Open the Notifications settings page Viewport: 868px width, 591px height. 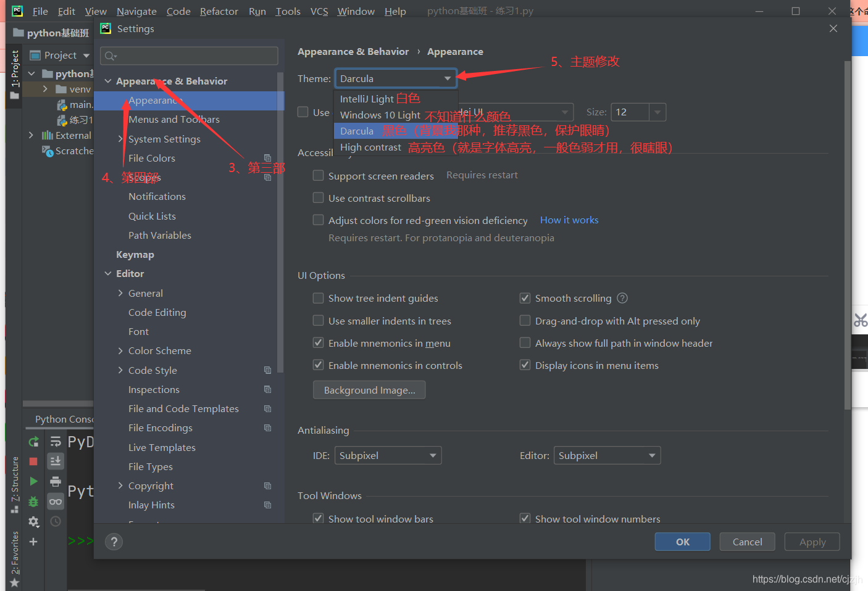(157, 196)
